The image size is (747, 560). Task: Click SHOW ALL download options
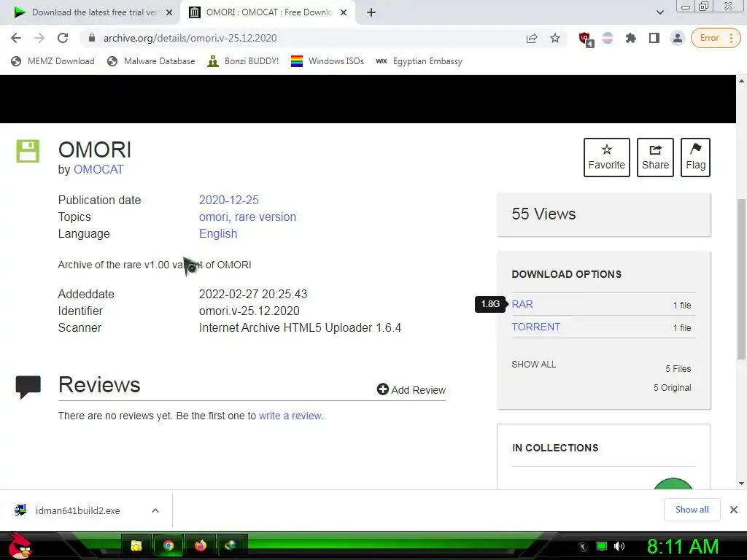533,365
